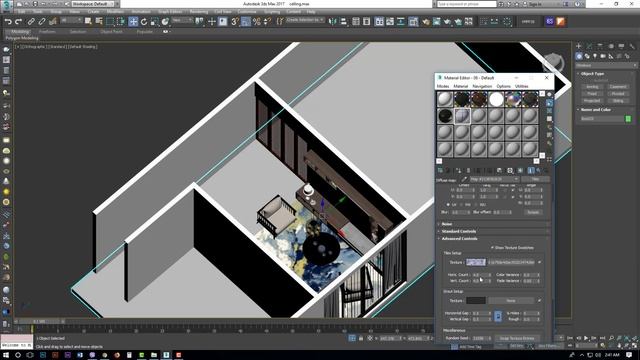640x360 pixels.
Task: Click the Rotate button in coordinates
Action: tap(533, 212)
